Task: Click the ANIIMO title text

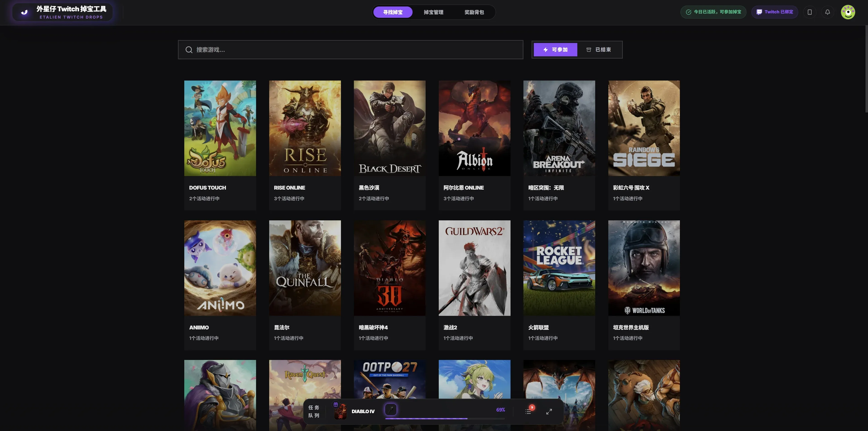Action: [x=199, y=327]
